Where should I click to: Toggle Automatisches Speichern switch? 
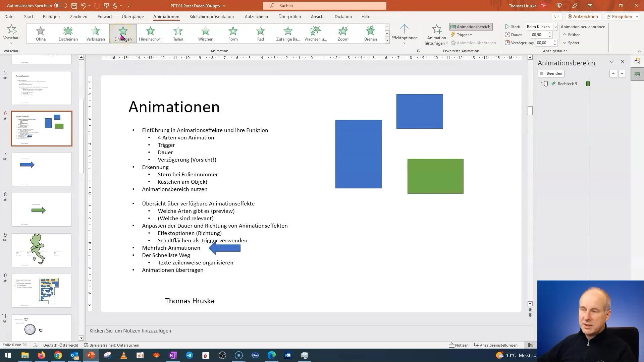61,6
